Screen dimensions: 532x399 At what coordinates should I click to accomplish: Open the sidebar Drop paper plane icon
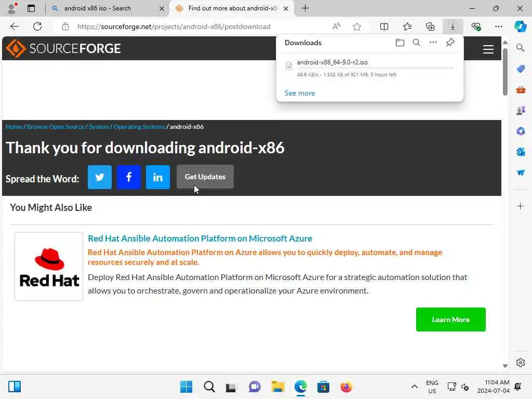521,172
